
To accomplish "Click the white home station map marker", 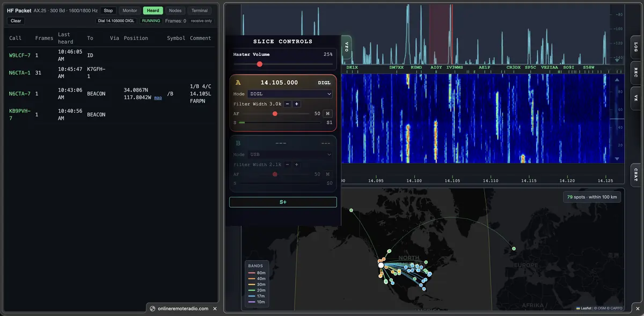I will (x=381, y=265).
